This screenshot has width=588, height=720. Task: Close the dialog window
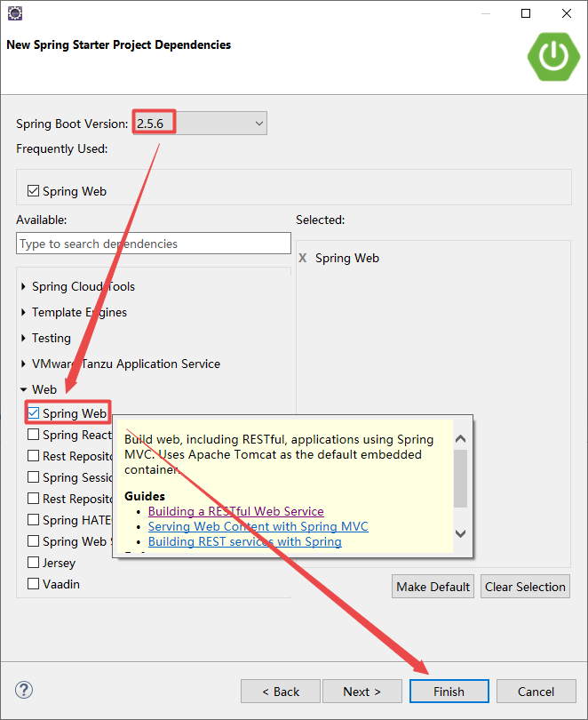click(x=567, y=13)
